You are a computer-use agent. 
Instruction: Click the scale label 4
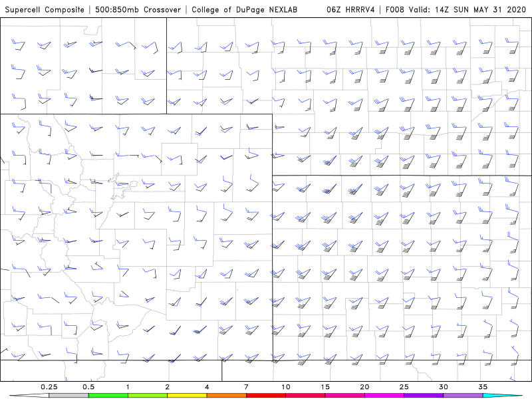207,387
